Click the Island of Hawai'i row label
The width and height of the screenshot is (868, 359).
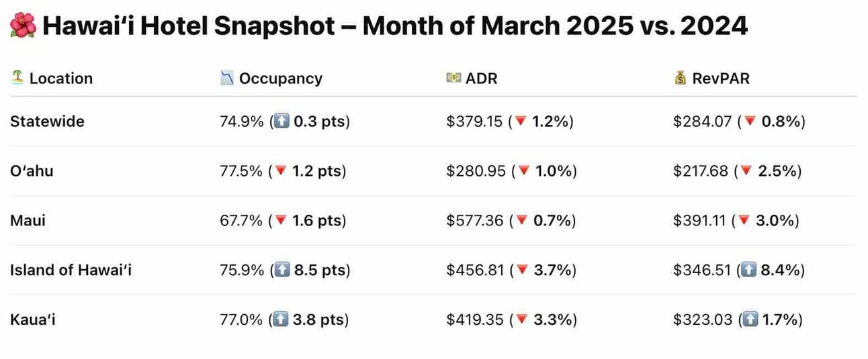(71, 270)
